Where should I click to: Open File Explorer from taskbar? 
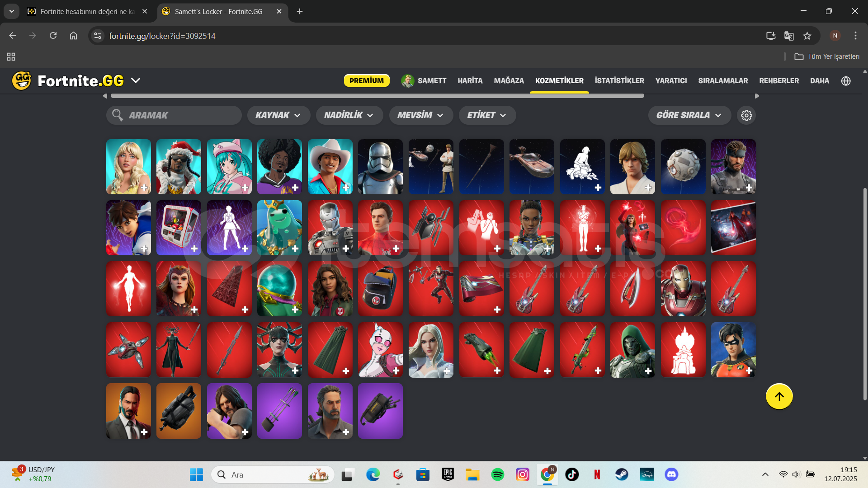click(472, 474)
